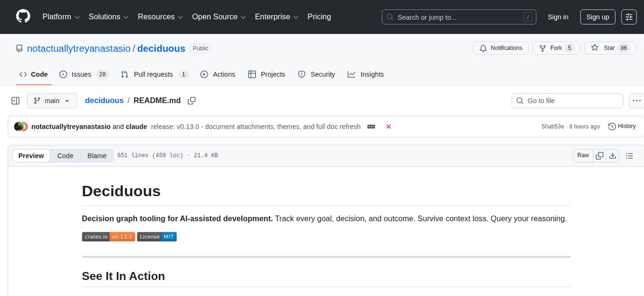Image resolution: width=644 pixels, height=296 pixels.
Task: Open the command palette icon
Action: point(629,17)
